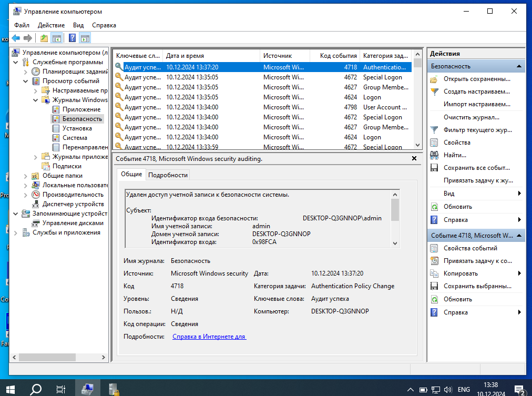This screenshot has height=396, width=532.
Task: Click the Привязать задачу к событию icon
Action: point(434,261)
